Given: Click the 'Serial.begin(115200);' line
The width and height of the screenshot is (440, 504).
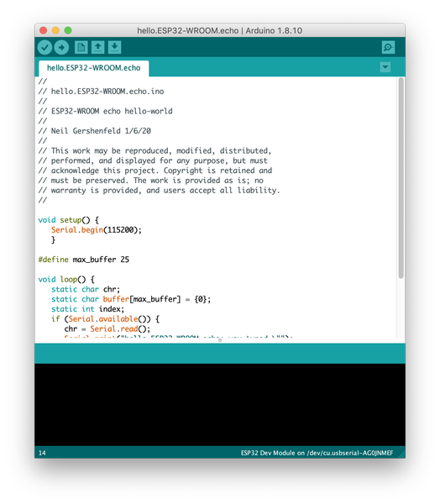Looking at the screenshot, I should [x=96, y=230].
